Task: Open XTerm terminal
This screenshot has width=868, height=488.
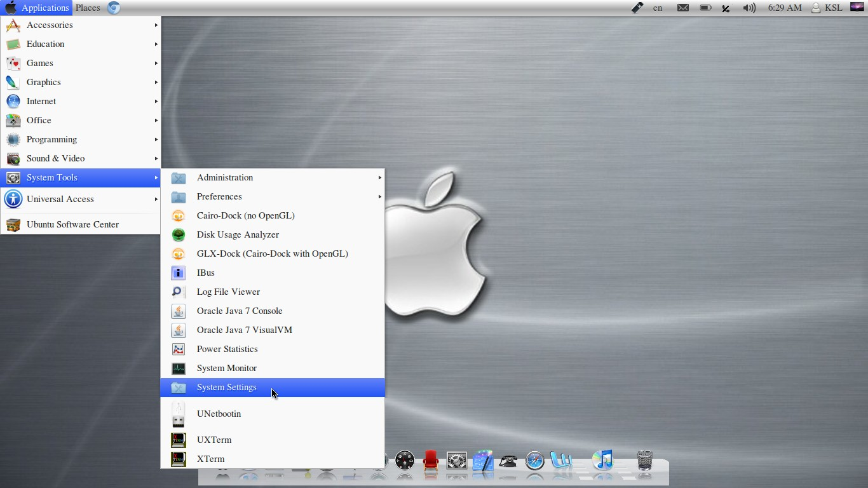Action: coord(273,459)
